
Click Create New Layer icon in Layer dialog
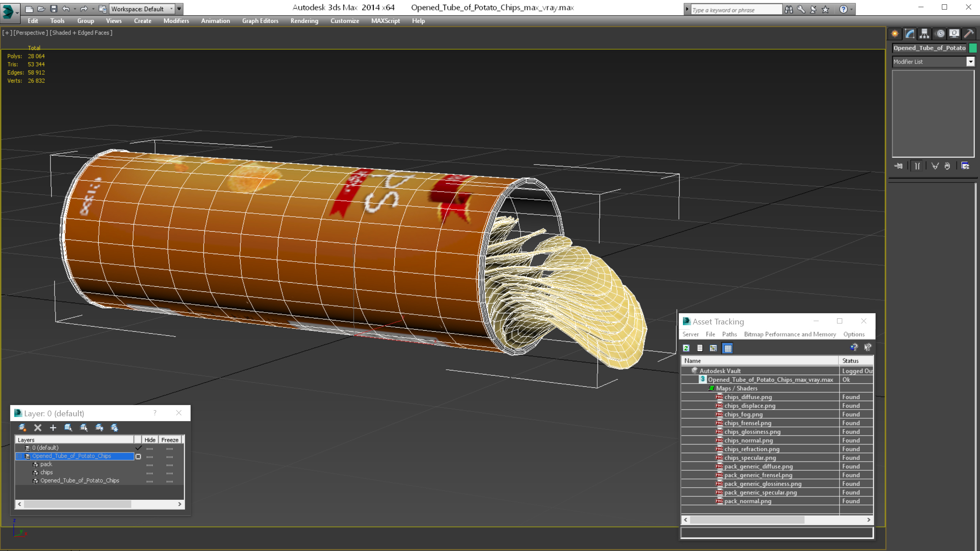tap(22, 428)
